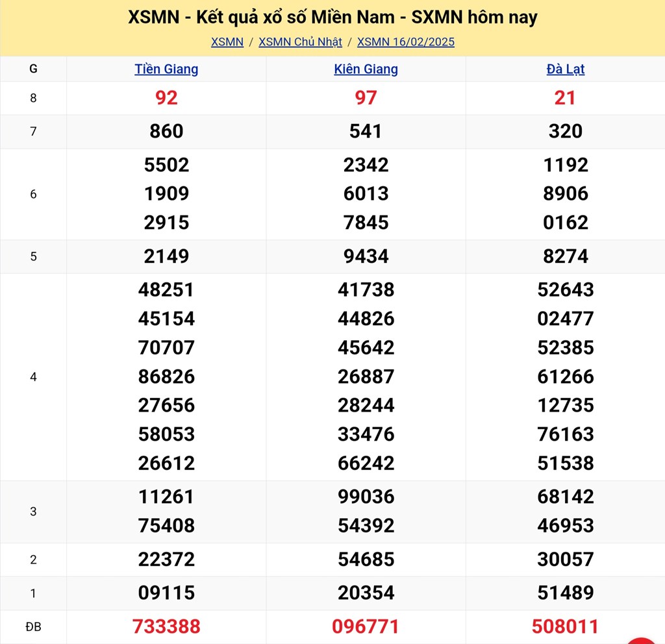Click the red prize-8 number 21
This screenshot has width=665, height=644.
(565, 98)
